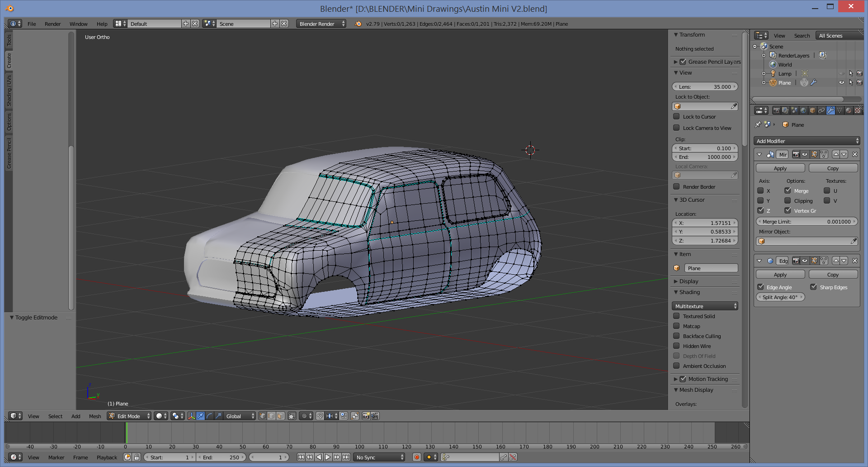The image size is (868, 467).
Task: Enable the Clipping checkbox in Mirror modifier
Action: tap(788, 200)
